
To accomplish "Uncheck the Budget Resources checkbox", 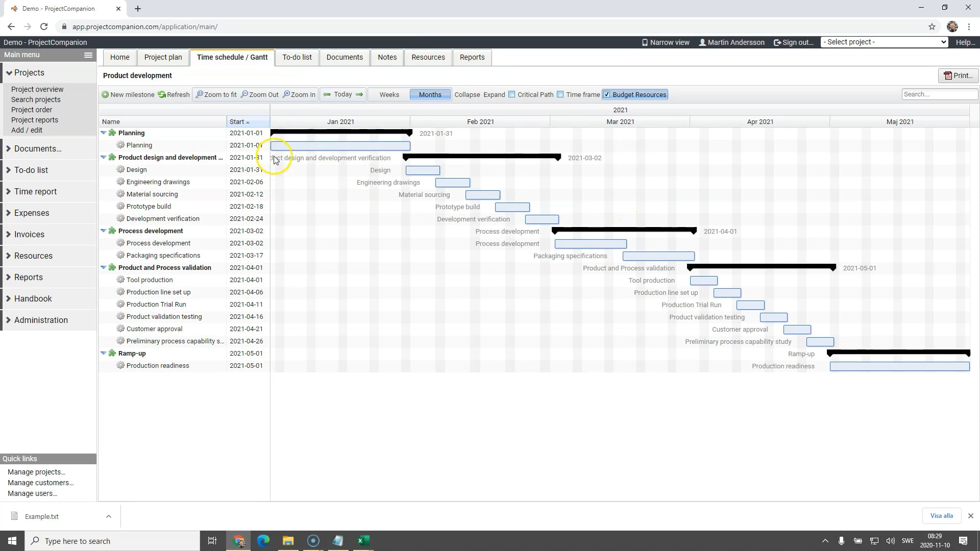I will coord(606,94).
